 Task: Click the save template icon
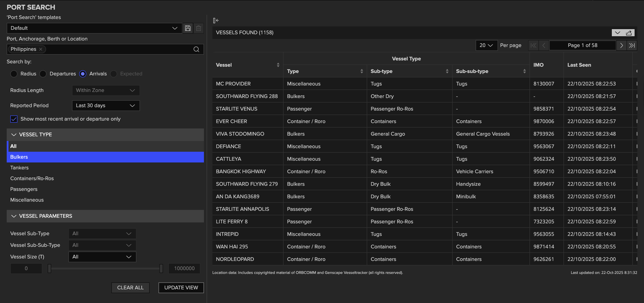pyautogui.click(x=188, y=28)
